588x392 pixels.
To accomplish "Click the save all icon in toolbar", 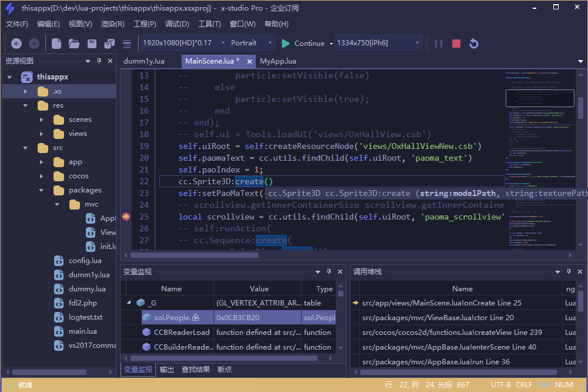I will point(109,44).
